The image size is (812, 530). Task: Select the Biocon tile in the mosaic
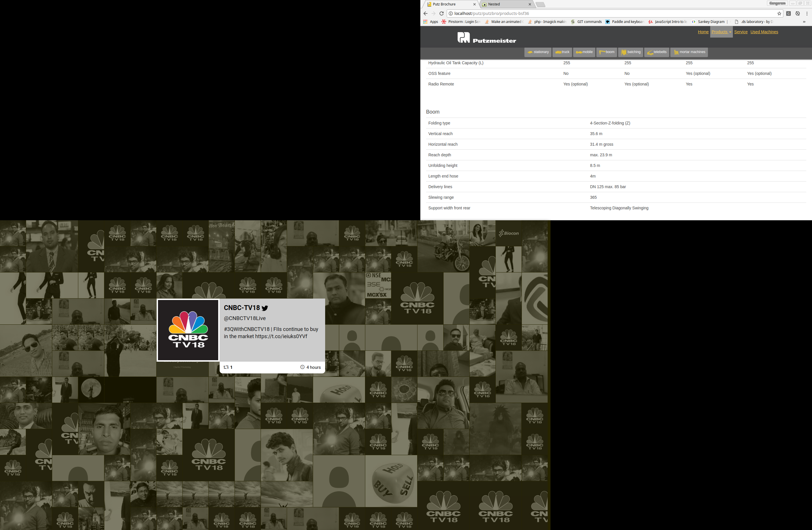coord(509,233)
